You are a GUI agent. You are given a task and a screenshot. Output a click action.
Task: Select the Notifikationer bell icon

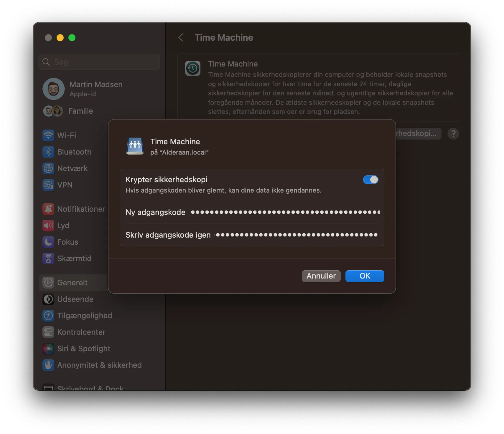click(x=48, y=209)
